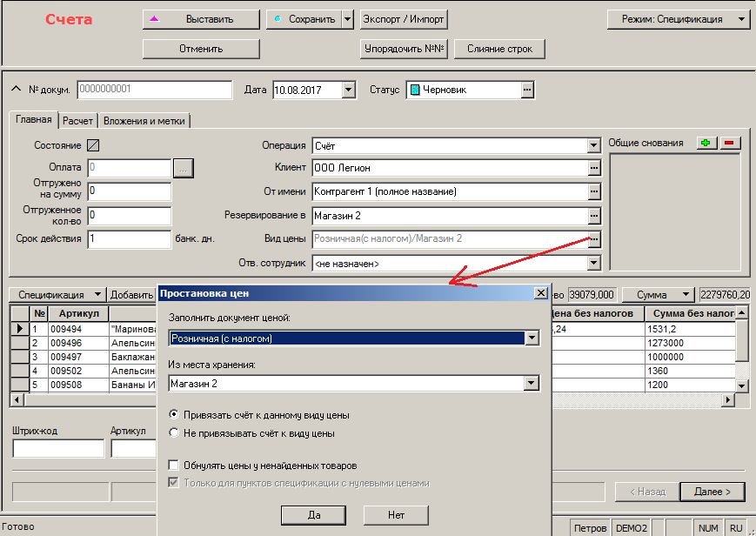This screenshot has height=536, width=756.
Task: Click the Слияние строк button
Action: coord(499,49)
